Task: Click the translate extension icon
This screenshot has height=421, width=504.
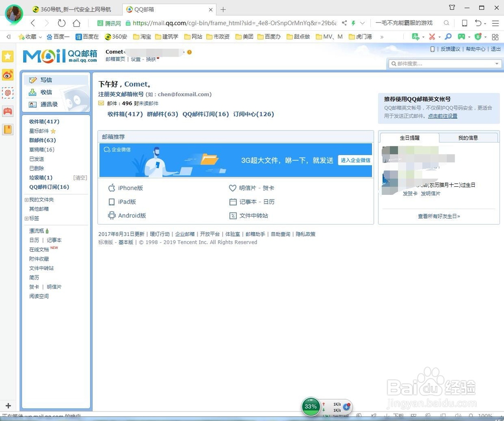Action: 416,37
